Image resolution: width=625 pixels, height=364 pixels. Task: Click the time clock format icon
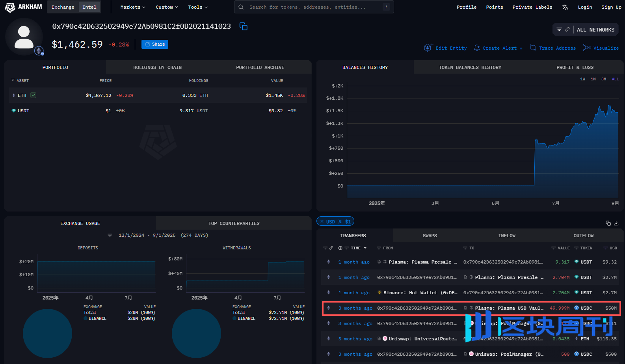tap(340, 248)
